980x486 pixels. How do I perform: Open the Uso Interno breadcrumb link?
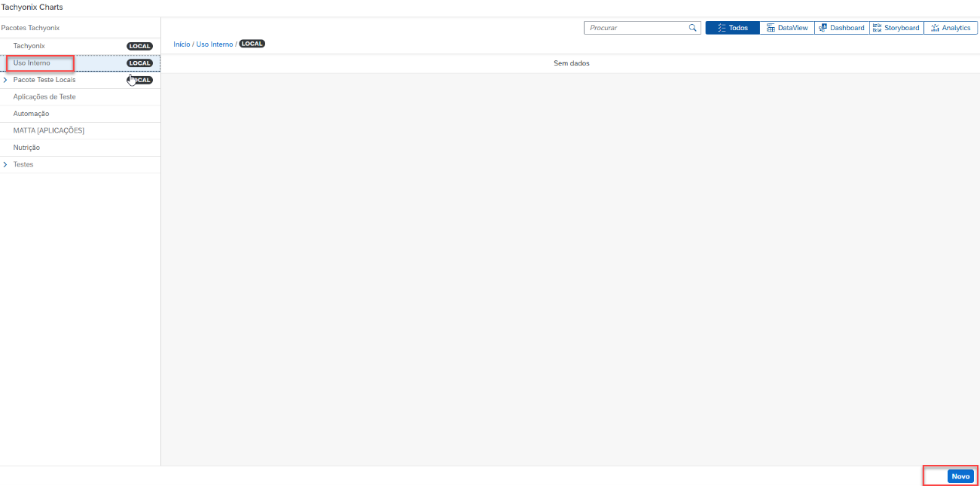[x=215, y=44]
